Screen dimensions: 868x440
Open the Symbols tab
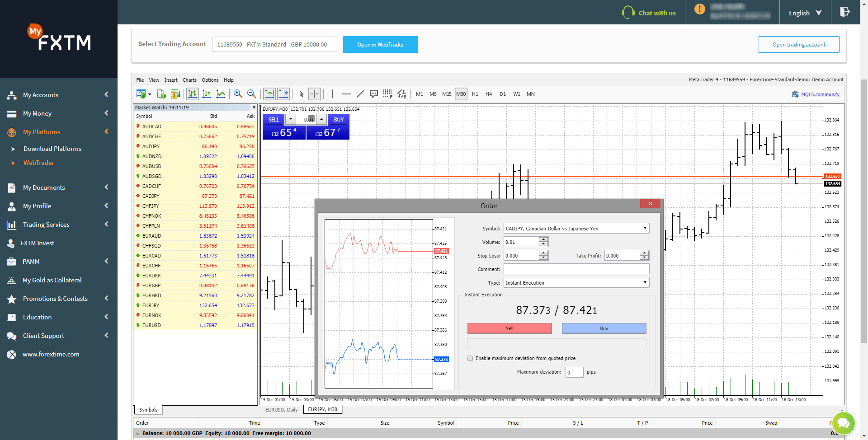tap(148, 410)
